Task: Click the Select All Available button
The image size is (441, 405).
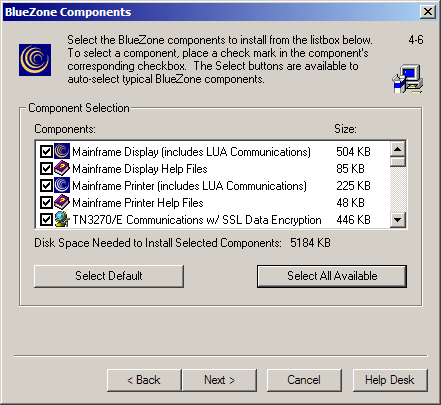Action: [332, 276]
